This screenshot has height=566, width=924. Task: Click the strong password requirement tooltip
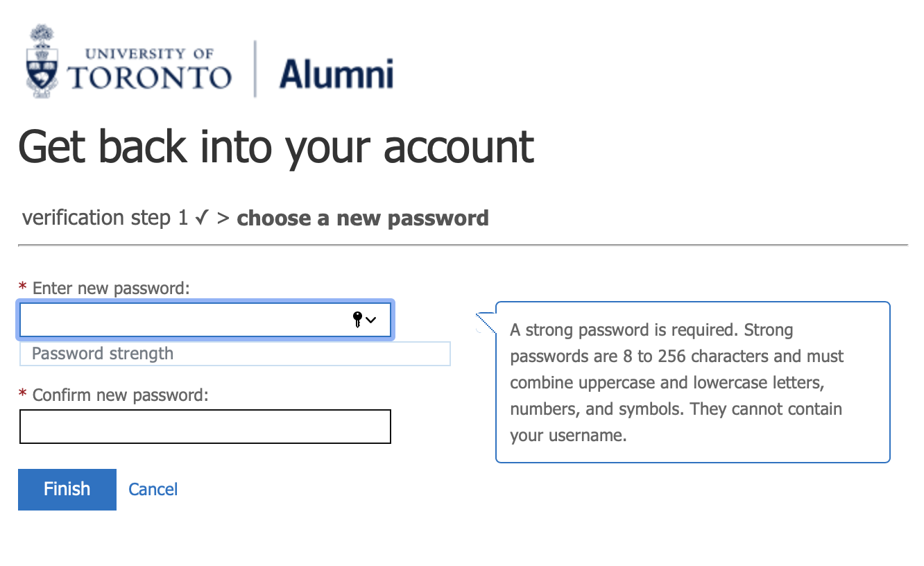[692, 381]
